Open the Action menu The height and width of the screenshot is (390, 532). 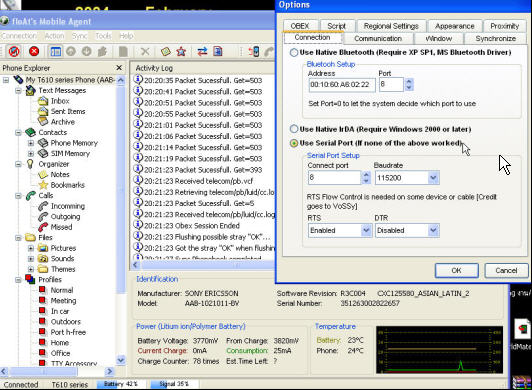point(54,36)
